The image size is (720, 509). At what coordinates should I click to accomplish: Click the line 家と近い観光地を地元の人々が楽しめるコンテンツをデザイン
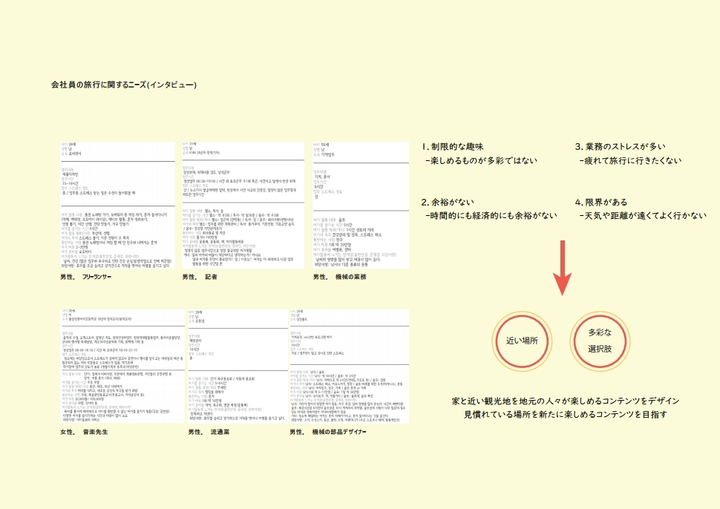pyautogui.click(x=565, y=401)
